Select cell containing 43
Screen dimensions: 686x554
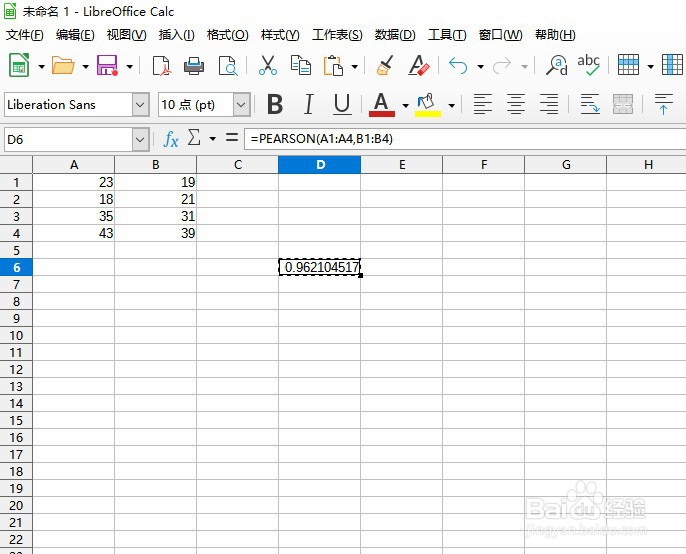pyautogui.click(x=74, y=233)
